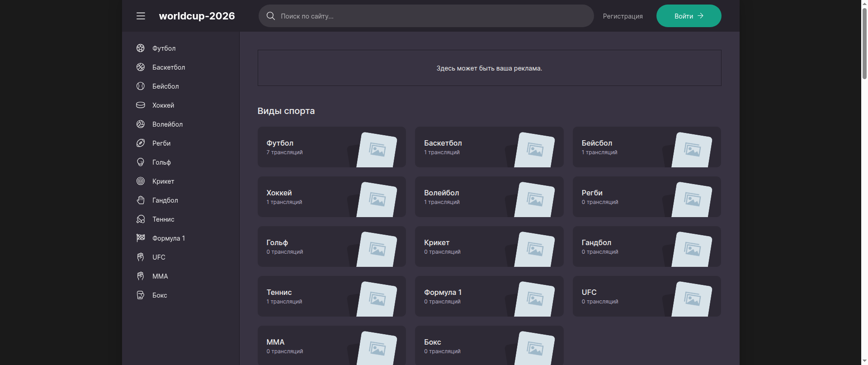The height and width of the screenshot is (365, 868).
Task: Open the Бейсбол category card
Action: [646, 147]
